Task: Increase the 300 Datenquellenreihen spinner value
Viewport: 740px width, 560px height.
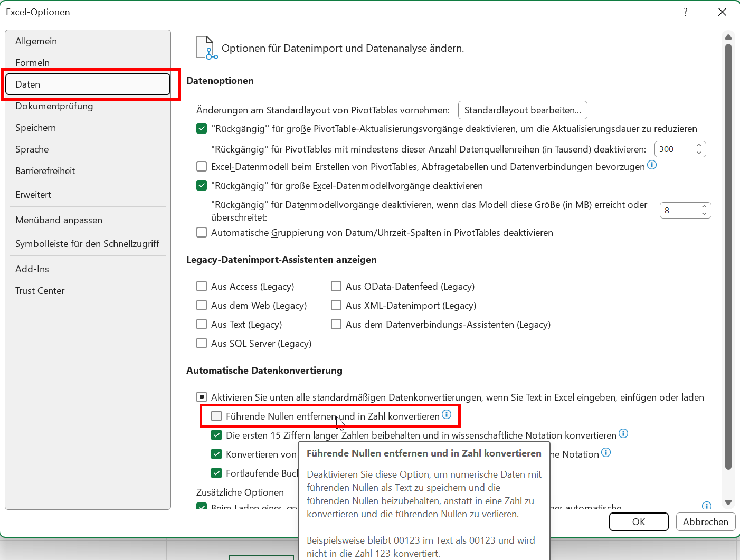Action: pyautogui.click(x=699, y=145)
